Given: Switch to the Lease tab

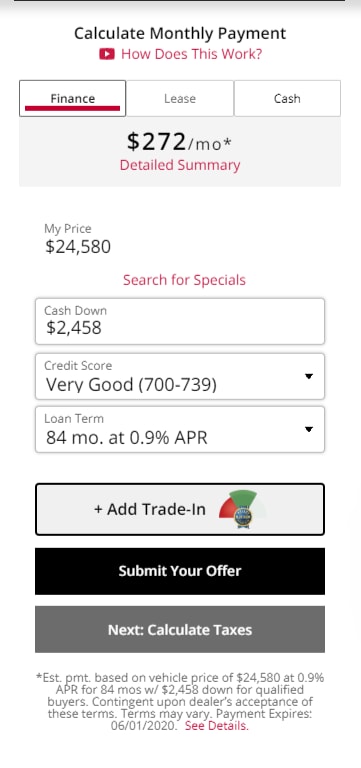Looking at the screenshot, I should tap(180, 98).
